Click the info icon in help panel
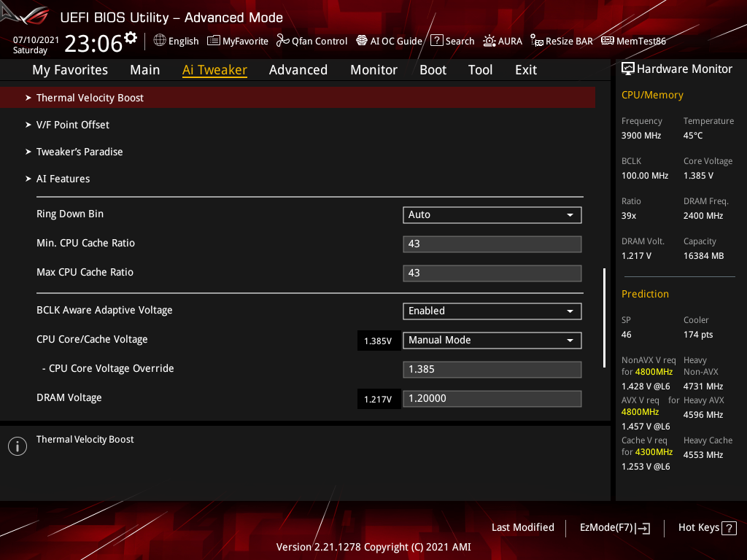747x560 pixels. (x=18, y=446)
